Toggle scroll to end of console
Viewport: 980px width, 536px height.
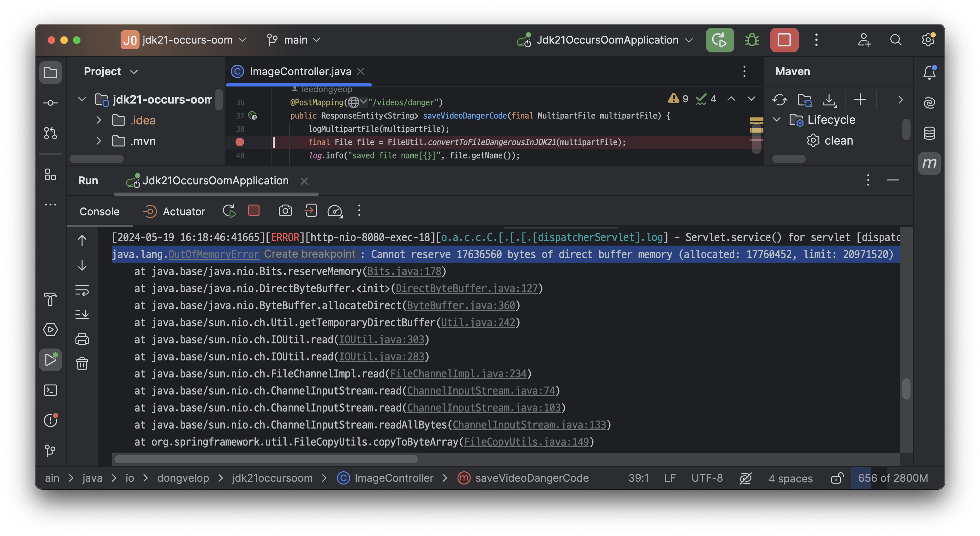82,314
